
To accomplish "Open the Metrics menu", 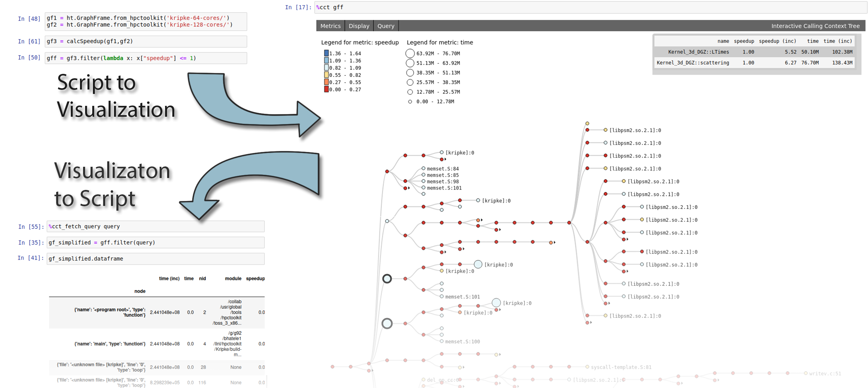I will click(x=330, y=26).
